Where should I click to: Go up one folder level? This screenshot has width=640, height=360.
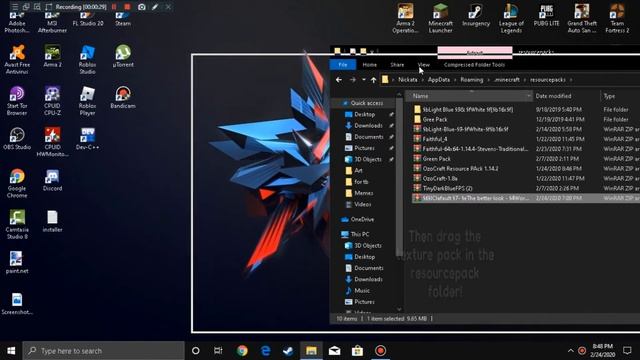pyautogui.click(x=373, y=80)
